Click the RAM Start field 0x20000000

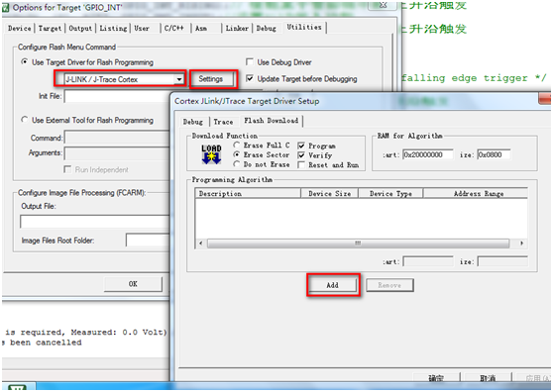click(428, 154)
